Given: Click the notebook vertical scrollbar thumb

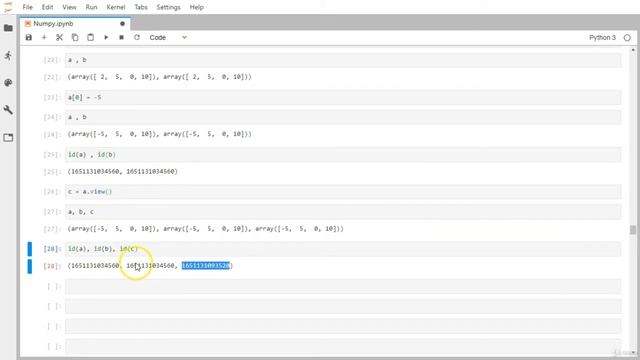Looking at the screenshot, I should click(x=633, y=230).
